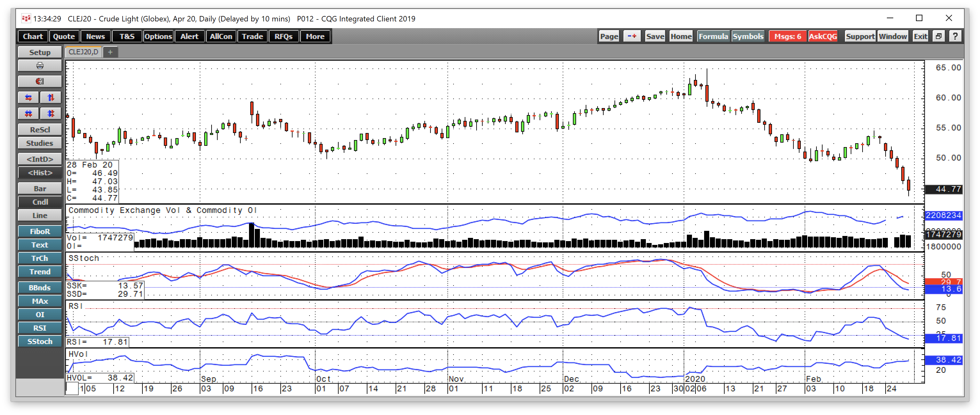Select the Text annotation tool
This screenshot has width=980, height=415.
coord(40,245)
